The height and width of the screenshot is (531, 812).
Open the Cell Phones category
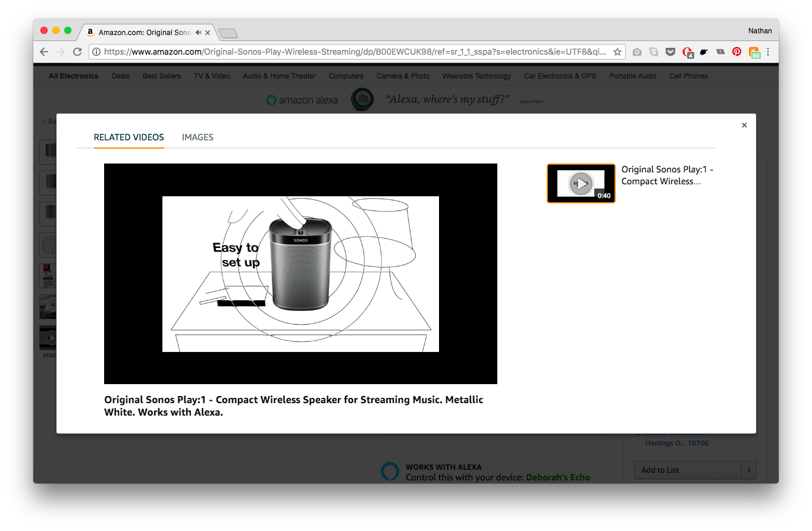click(689, 76)
